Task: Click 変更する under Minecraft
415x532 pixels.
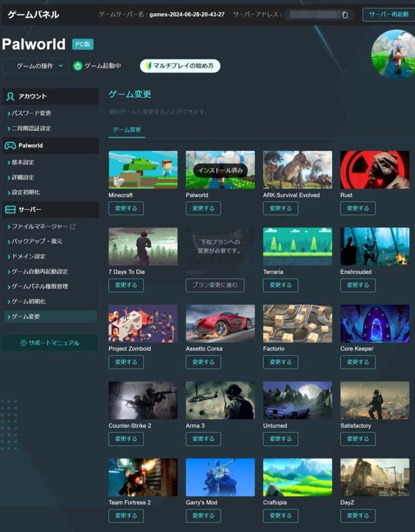Action: tap(126, 208)
